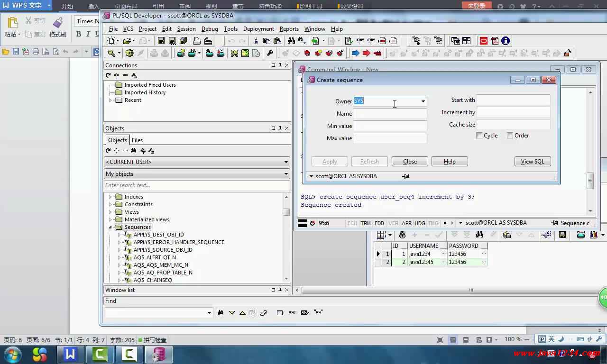
Task: Select the APPLY$_DEST_OBJ_ID sequence
Action: tap(158, 235)
